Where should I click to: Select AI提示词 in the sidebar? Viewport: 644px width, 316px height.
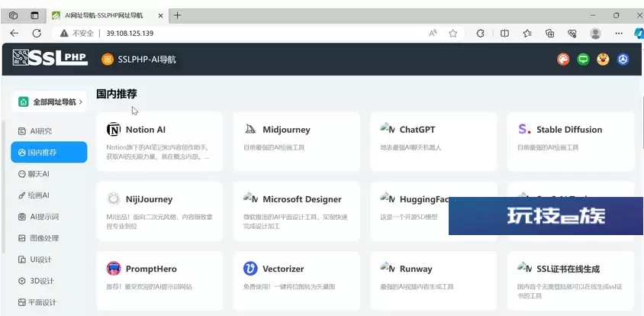point(49,217)
